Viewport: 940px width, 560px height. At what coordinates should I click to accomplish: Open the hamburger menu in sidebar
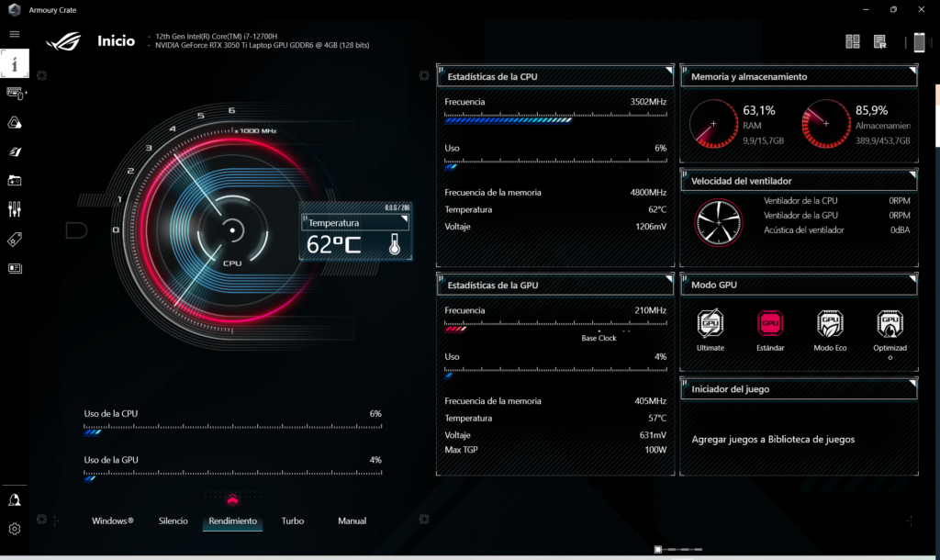point(15,34)
